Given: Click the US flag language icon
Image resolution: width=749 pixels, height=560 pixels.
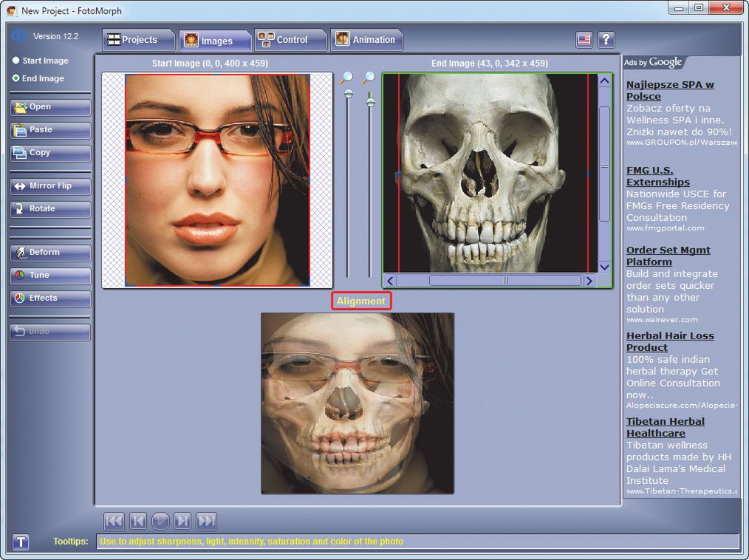Looking at the screenshot, I should (584, 40).
